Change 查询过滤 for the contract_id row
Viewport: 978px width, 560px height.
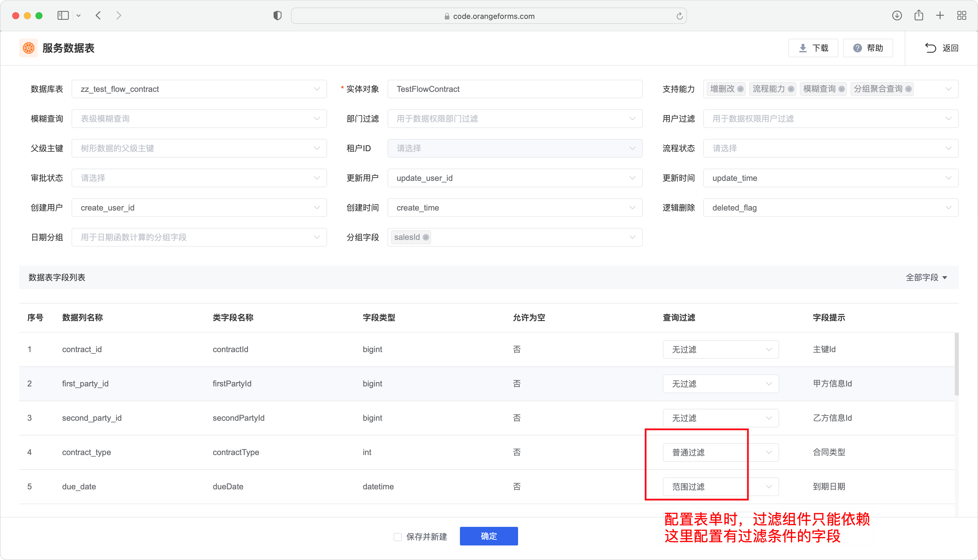[720, 349]
